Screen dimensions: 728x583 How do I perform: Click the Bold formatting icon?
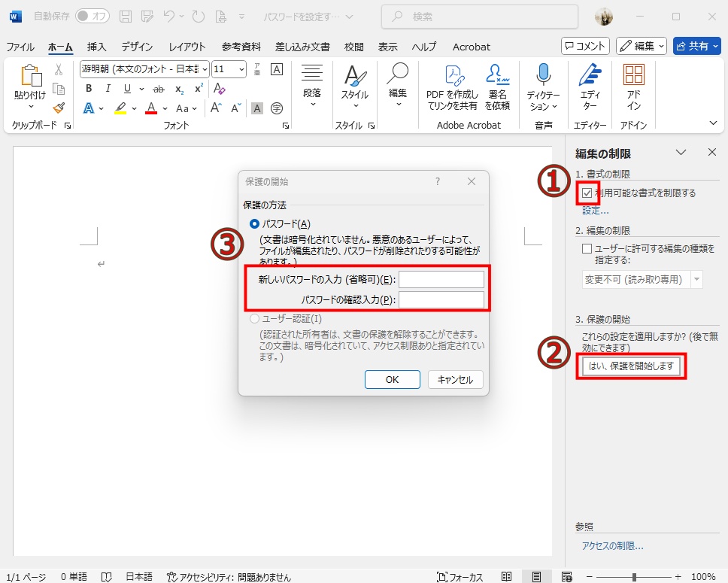pyautogui.click(x=89, y=88)
